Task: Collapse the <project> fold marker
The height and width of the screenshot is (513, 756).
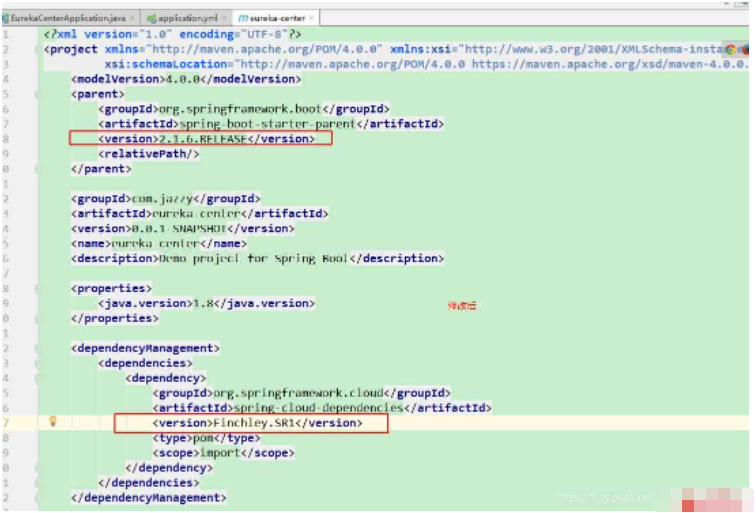Action: click(38, 49)
